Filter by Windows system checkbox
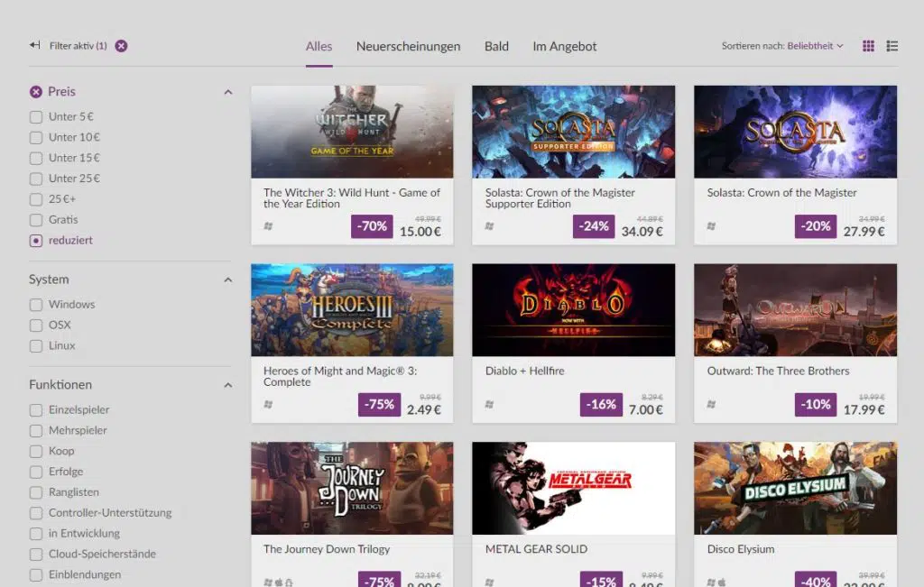This screenshot has width=924, height=587. tap(36, 305)
